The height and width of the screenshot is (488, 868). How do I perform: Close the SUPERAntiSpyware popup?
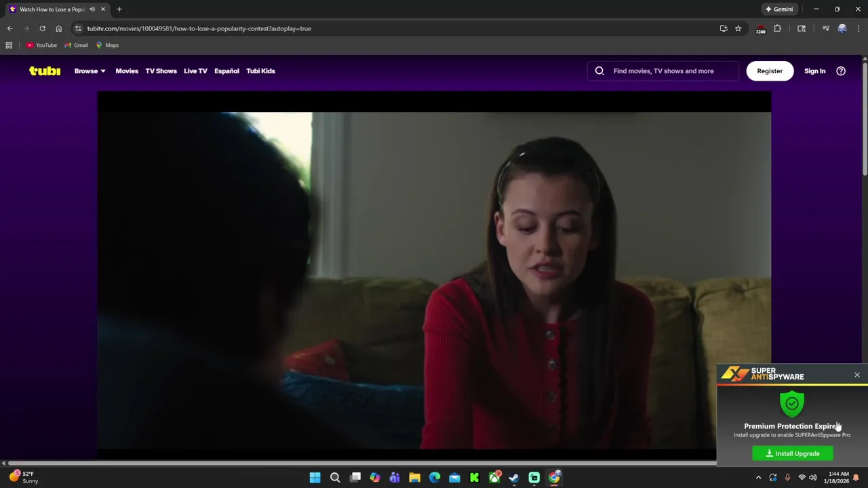(x=857, y=375)
